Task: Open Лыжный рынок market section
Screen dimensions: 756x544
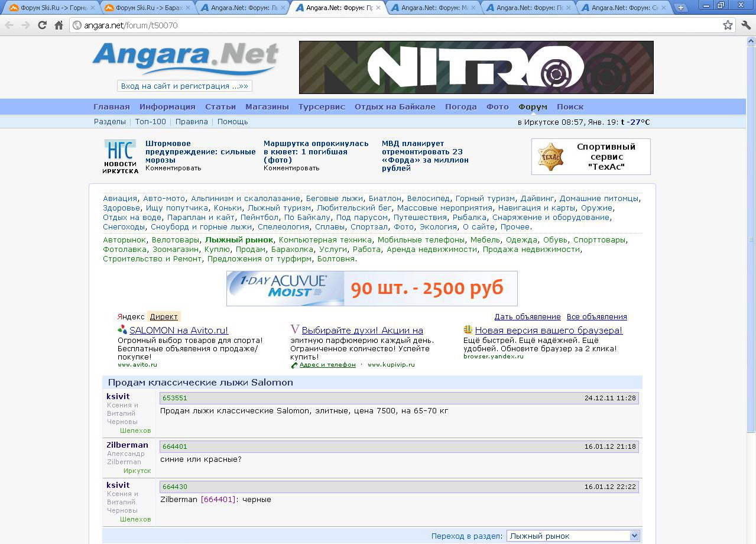Action: 239,240
